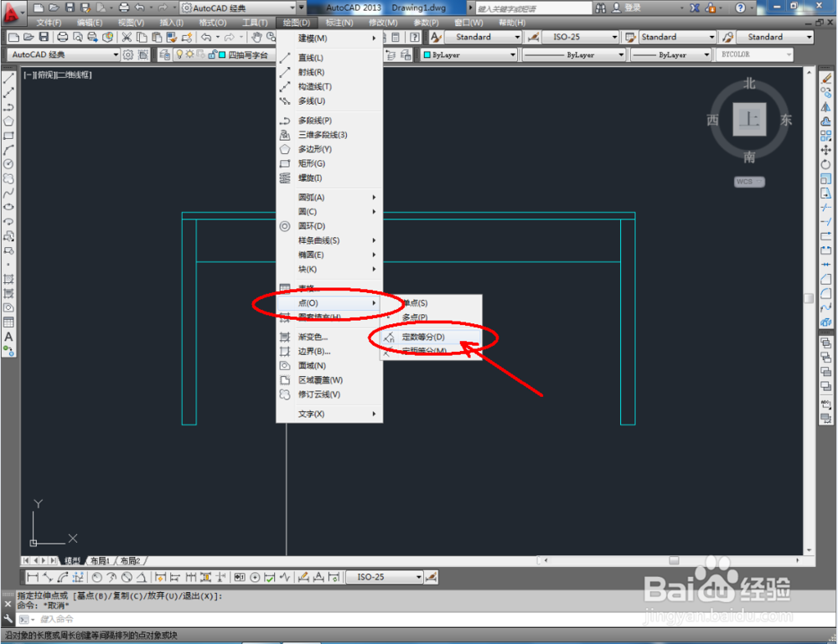
Task: Open the ISO-25 dimension style dropdown at top
Action: [581, 37]
